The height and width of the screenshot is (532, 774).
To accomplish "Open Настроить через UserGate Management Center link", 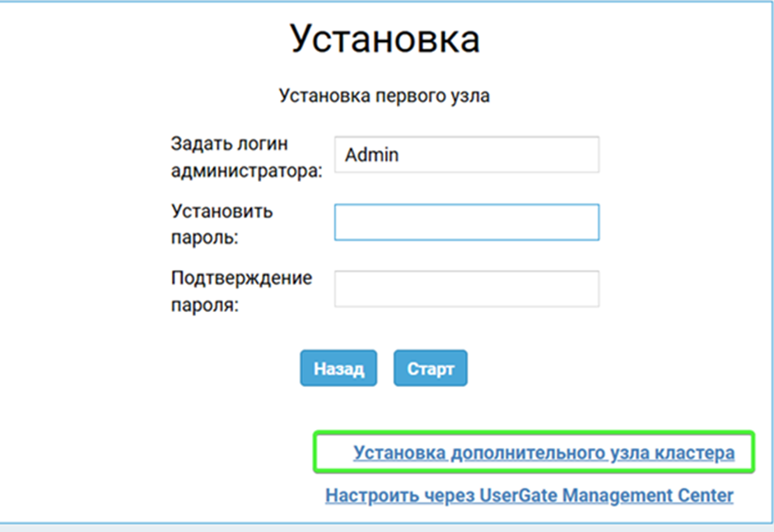I will tap(529, 496).
